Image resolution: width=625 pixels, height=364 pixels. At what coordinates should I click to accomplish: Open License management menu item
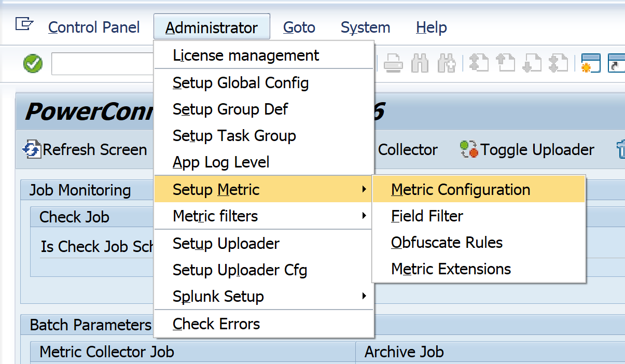tap(246, 55)
